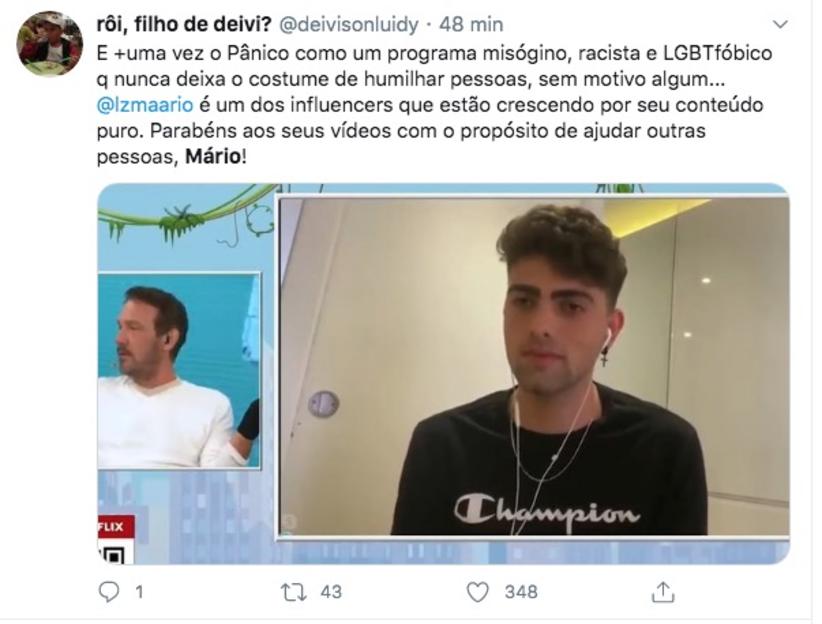The width and height of the screenshot is (822, 624).
Task: View the 43 retweets count
Action: [x=331, y=592]
